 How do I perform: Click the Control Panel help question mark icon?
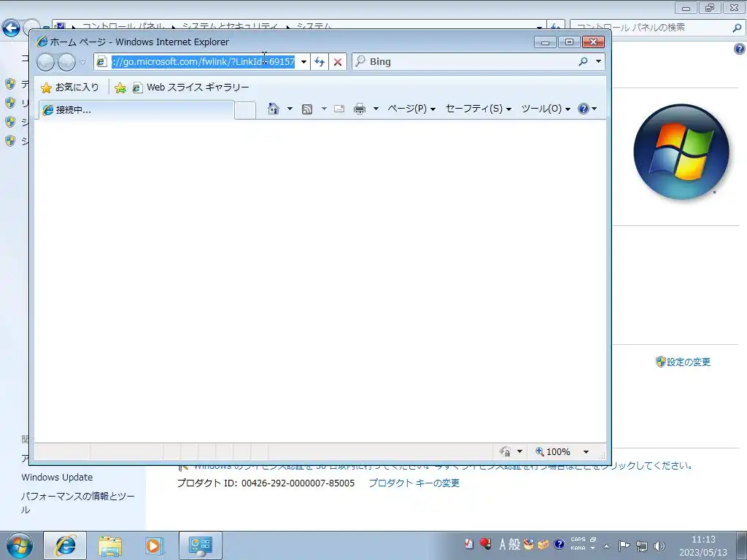pyautogui.click(x=740, y=49)
